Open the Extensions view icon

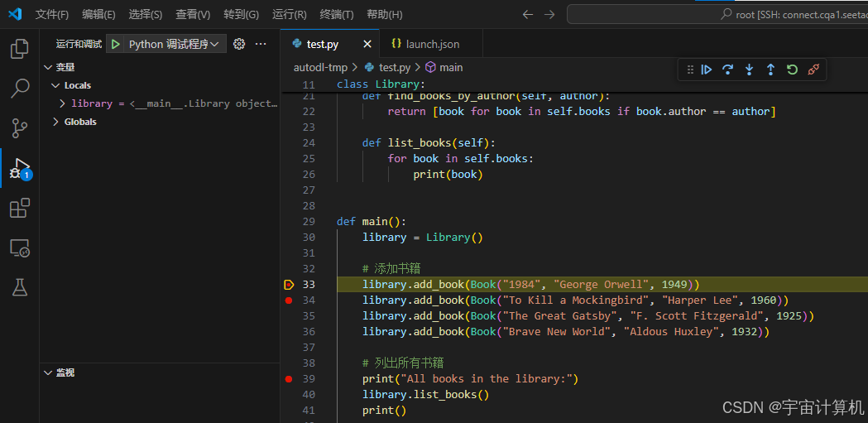point(19,208)
